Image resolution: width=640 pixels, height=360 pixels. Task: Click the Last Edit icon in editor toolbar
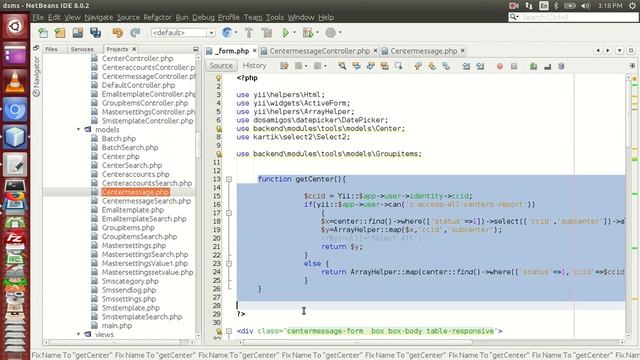(284, 66)
